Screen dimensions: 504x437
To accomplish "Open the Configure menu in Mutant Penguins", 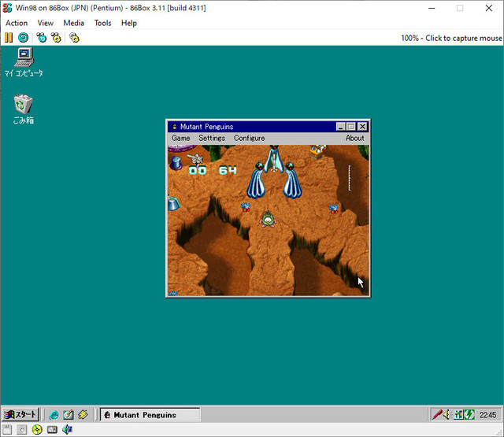I will (x=249, y=138).
